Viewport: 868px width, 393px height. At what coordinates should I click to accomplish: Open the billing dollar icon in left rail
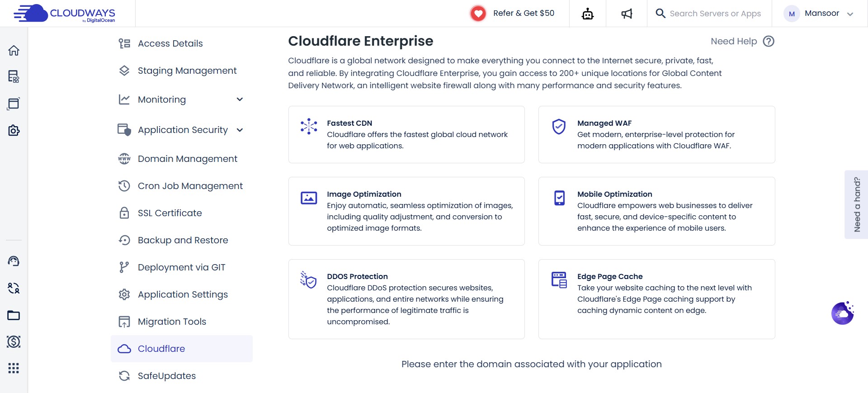point(14,341)
